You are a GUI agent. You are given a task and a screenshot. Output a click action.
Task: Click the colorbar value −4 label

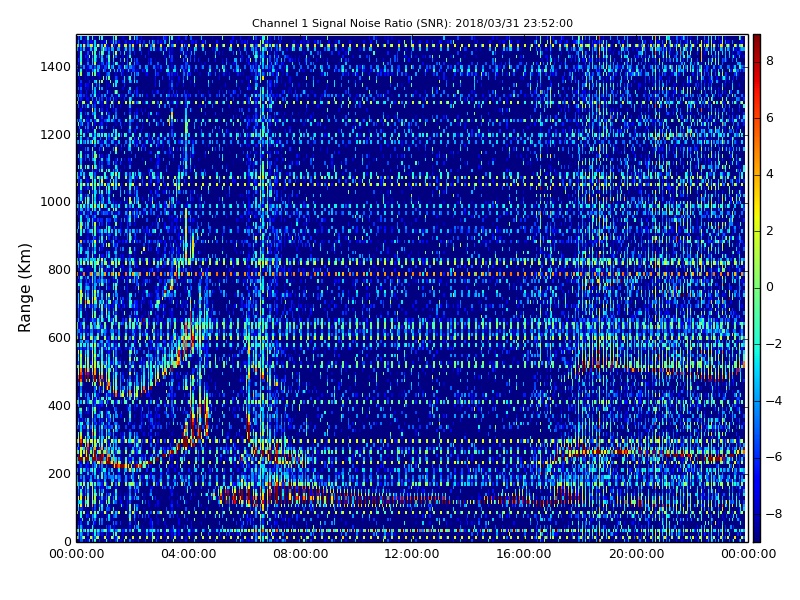(x=774, y=401)
